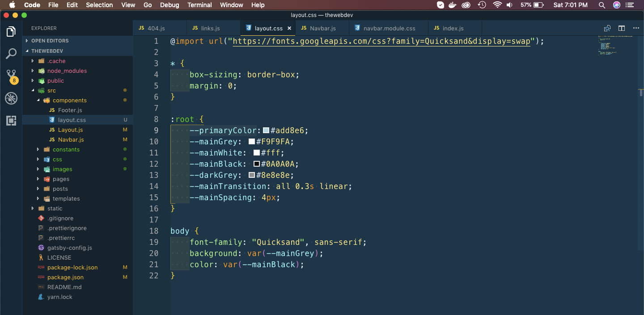
Task: Open the Selection menu
Action: click(x=99, y=5)
